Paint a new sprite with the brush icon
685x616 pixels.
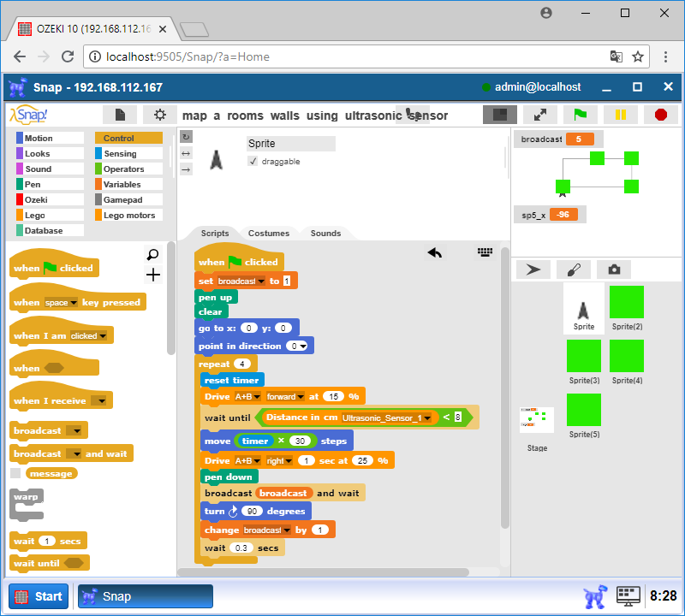pos(574,269)
